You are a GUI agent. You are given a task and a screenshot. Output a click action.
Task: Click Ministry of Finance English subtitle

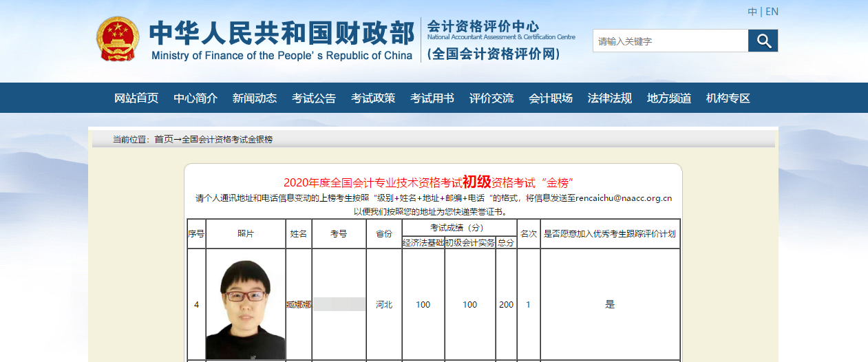point(282,56)
